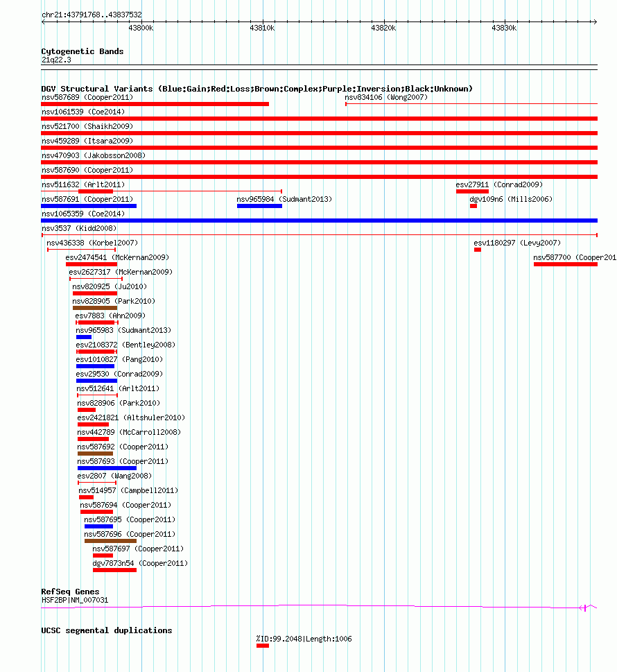Click segmental duplication %ID:99.2048 label
The height and width of the screenshot is (672, 617).
click(304, 639)
